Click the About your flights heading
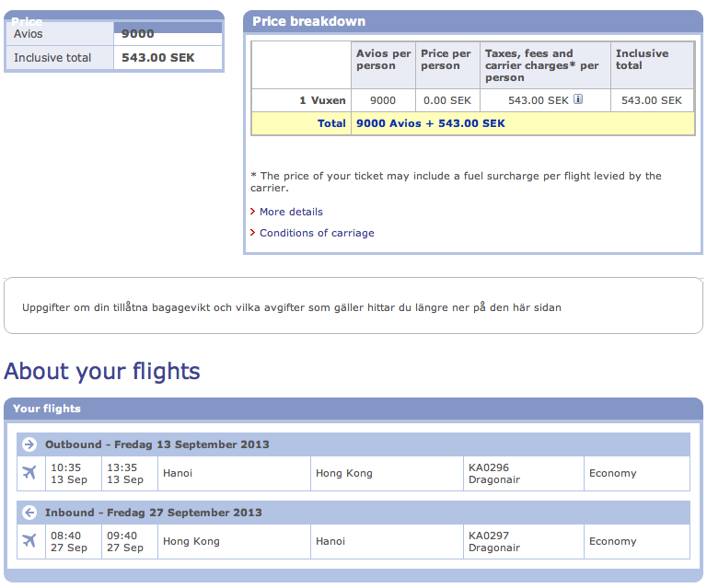Viewport: 707px width, 588px height. pos(102,371)
